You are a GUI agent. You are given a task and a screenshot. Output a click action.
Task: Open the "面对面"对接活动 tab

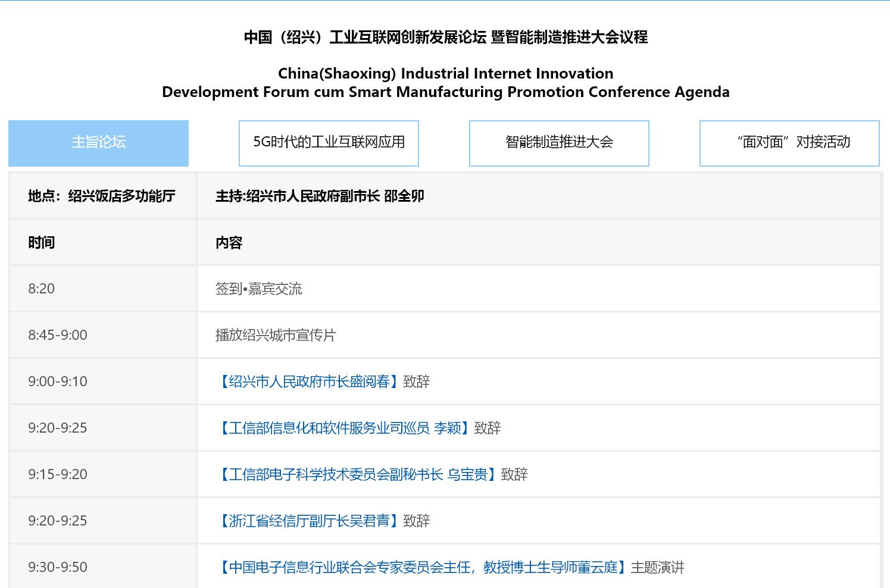click(789, 143)
